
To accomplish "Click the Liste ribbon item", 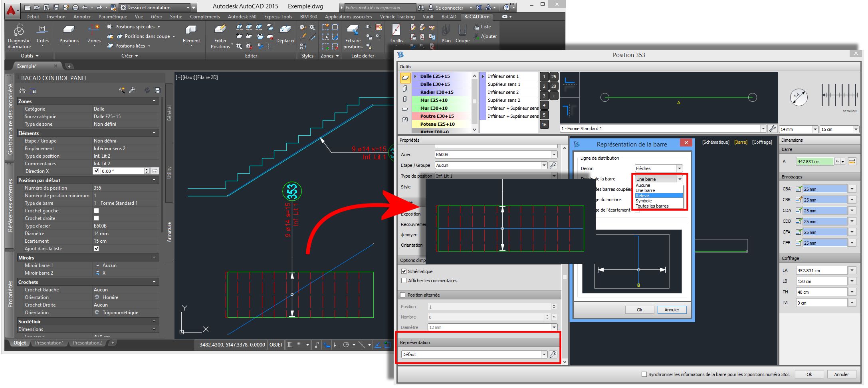I will (x=482, y=27).
